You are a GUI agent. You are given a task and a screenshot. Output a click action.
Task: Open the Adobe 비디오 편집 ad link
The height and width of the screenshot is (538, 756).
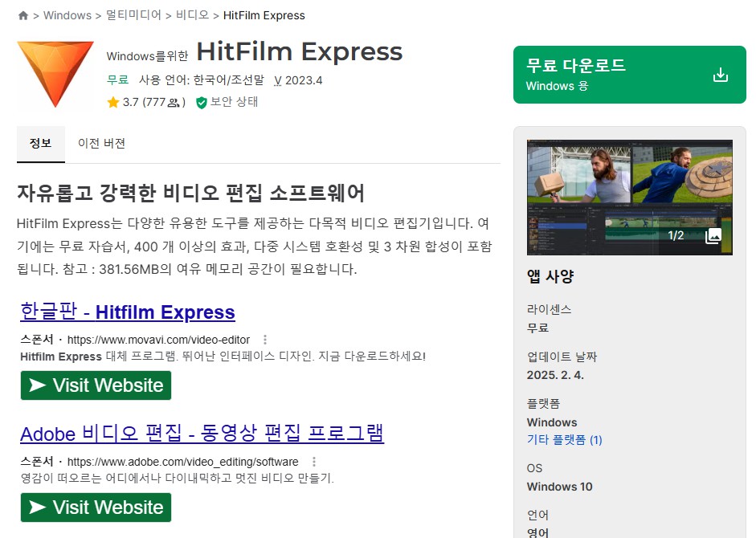[202, 433]
